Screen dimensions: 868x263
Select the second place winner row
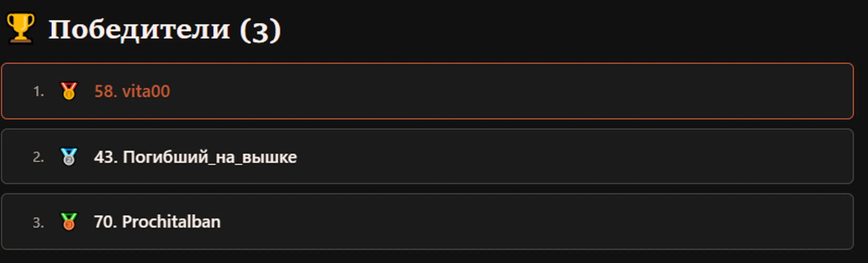[x=427, y=156]
